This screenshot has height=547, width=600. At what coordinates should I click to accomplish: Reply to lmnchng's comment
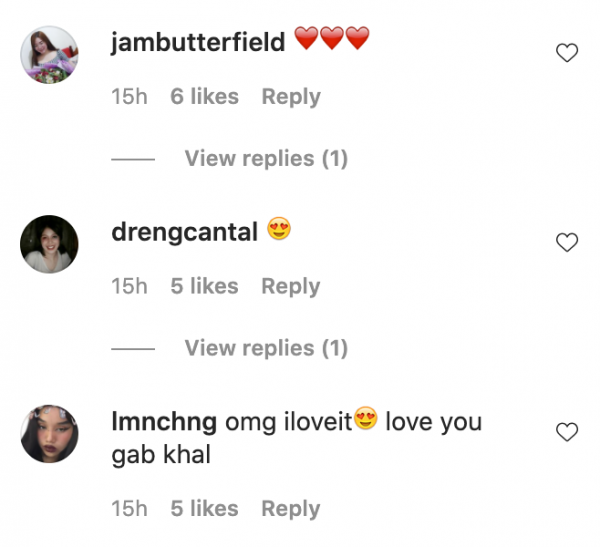(x=291, y=508)
